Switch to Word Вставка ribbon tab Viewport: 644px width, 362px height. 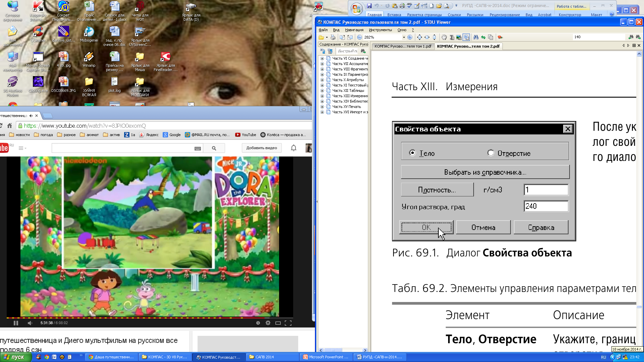tap(394, 15)
